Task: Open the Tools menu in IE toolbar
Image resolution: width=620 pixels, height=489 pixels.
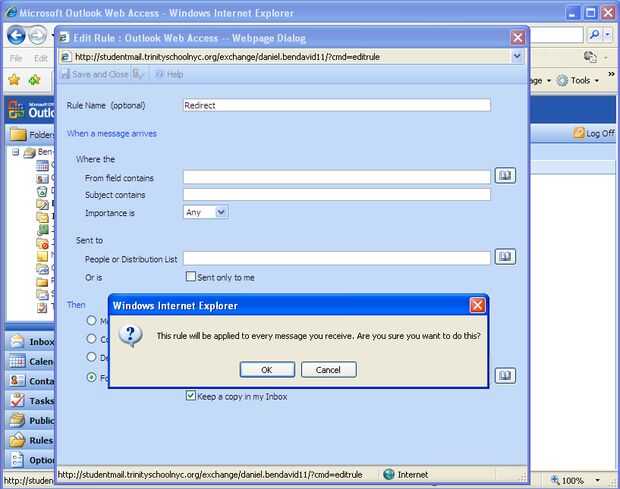Action: click(x=578, y=81)
